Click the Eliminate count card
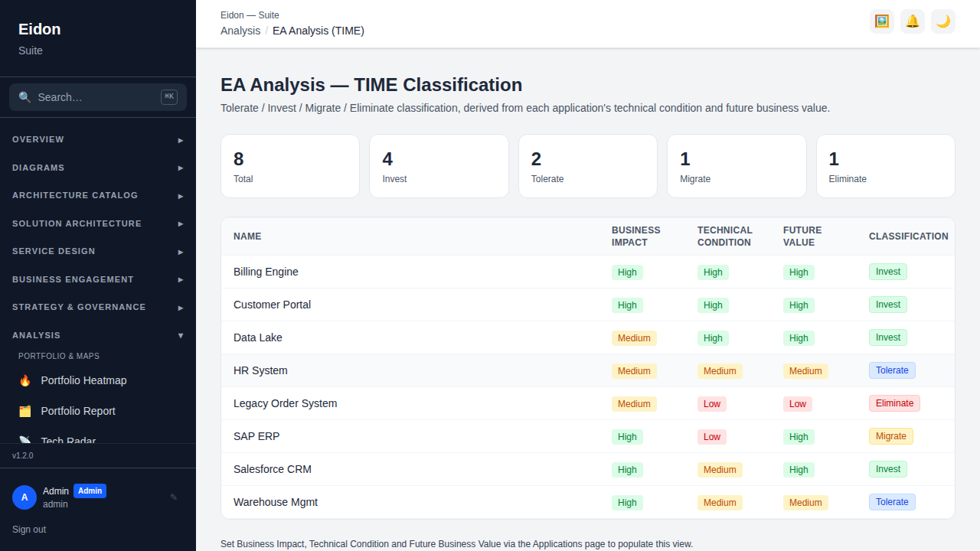Image resolution: width=980 pixels, height=551 pixels. pos(886,166)
